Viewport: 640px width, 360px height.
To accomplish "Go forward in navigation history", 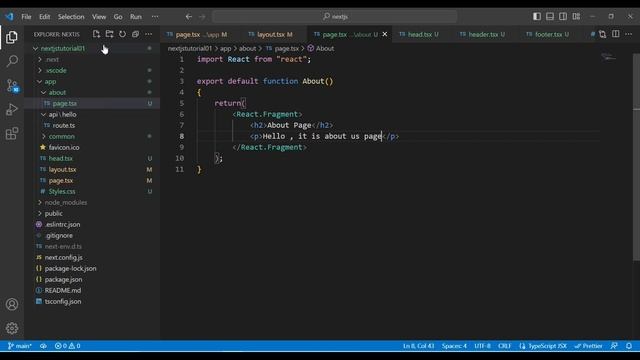I will click(202, 17).
